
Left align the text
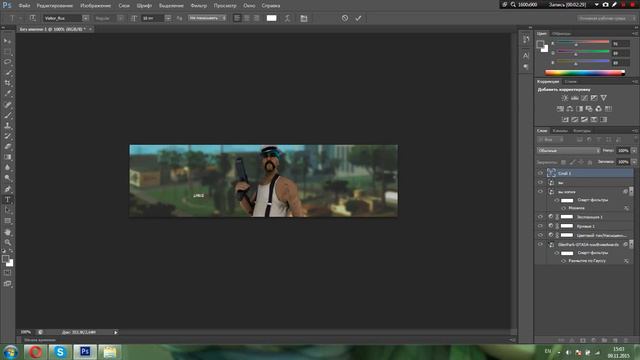click(x=237, y=18)
